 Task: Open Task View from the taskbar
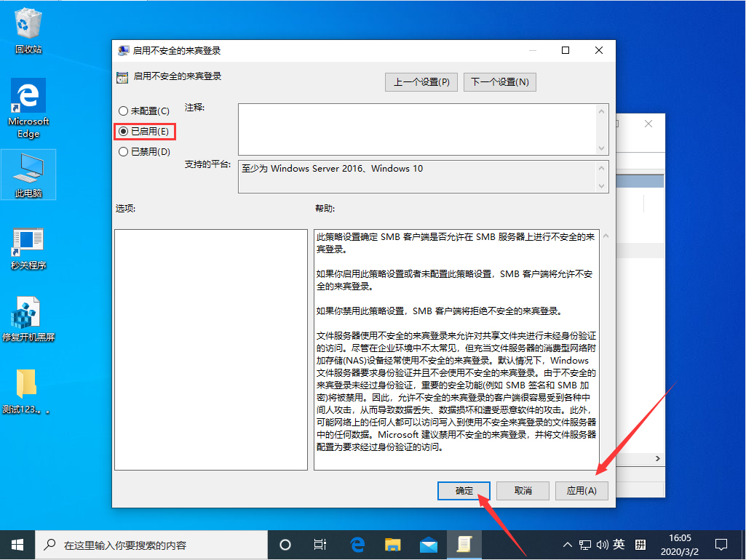point(320,544)
